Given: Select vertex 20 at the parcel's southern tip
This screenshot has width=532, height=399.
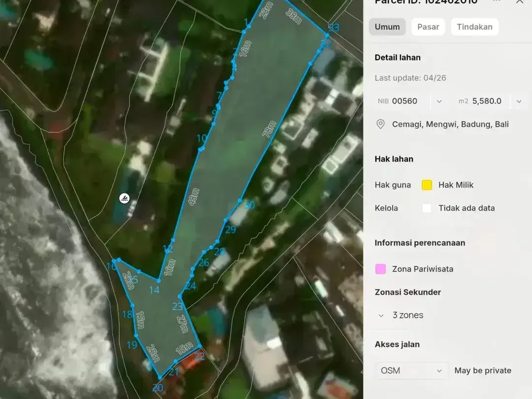Looking at the screenshot, I should coord(160,377).
